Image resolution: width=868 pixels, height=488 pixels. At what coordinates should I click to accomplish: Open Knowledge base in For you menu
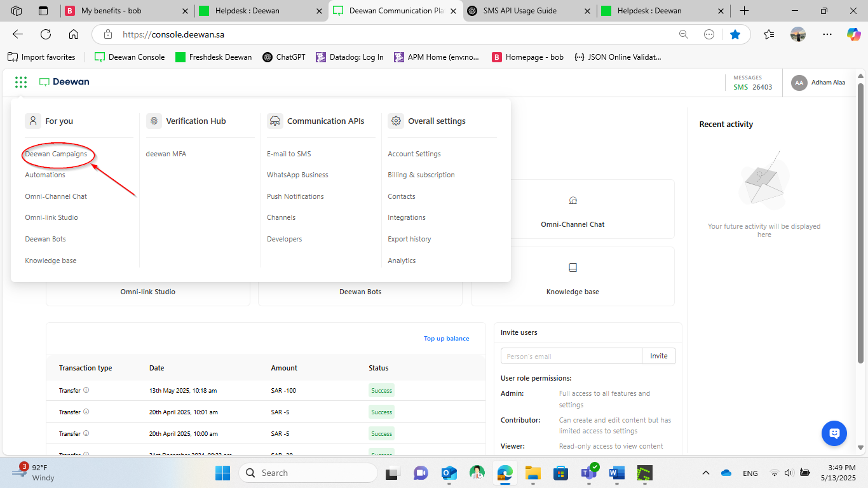pos(51,261)
